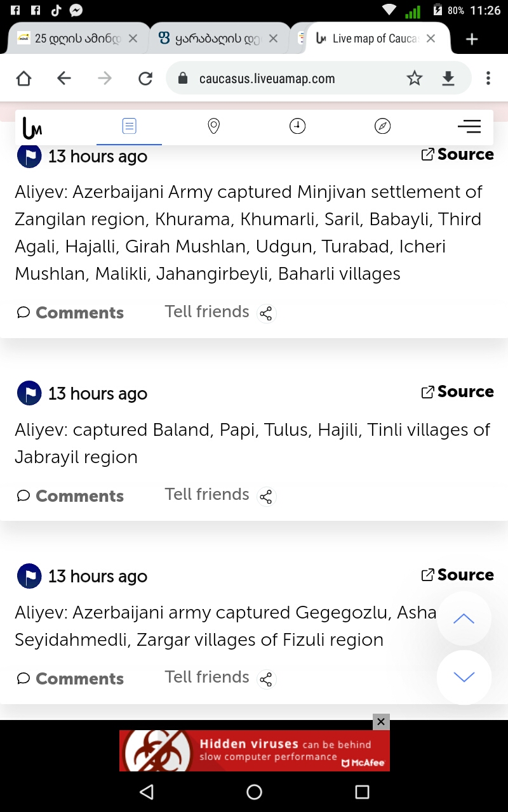Bookmark page with the star icon
The image size is (508, 812).
click(415, 78)
